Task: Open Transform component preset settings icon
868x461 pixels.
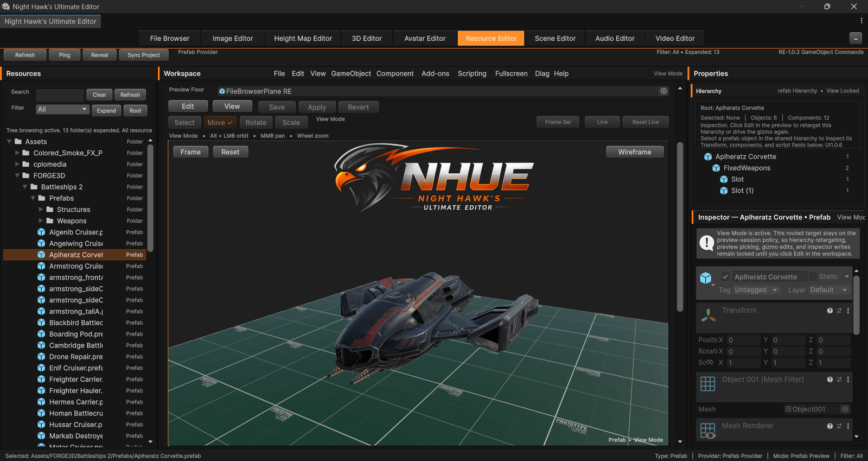Action: coord(839,311)
